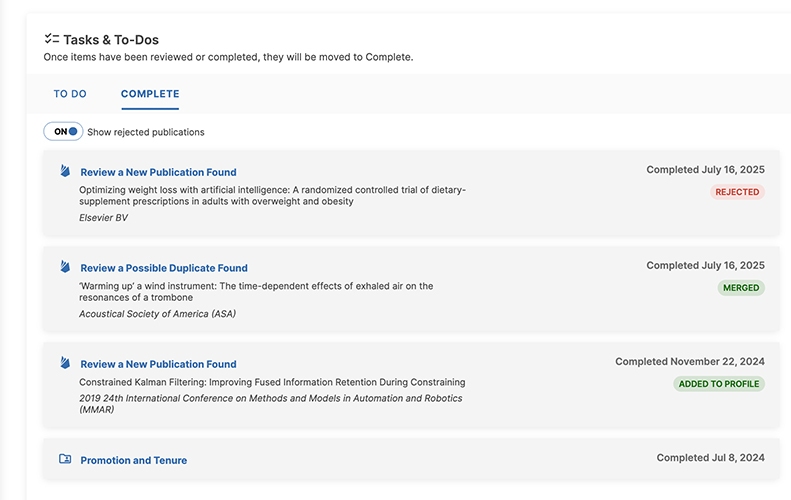791x500 pixels.
Task: Click the icon beside the Elsevier publication task
Action: 65,171
